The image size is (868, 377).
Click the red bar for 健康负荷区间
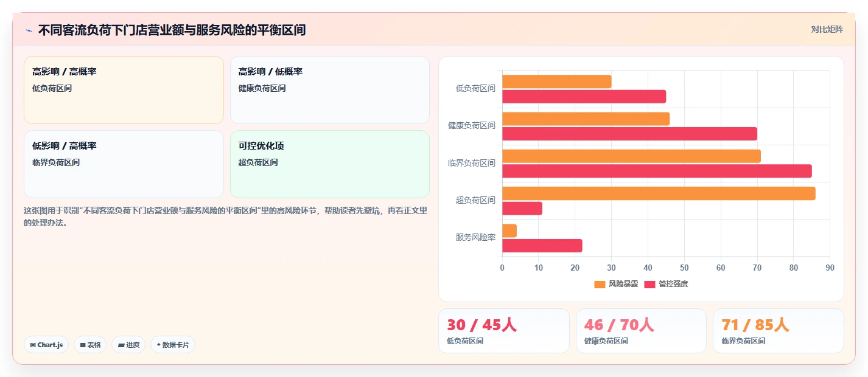[629, 134]
